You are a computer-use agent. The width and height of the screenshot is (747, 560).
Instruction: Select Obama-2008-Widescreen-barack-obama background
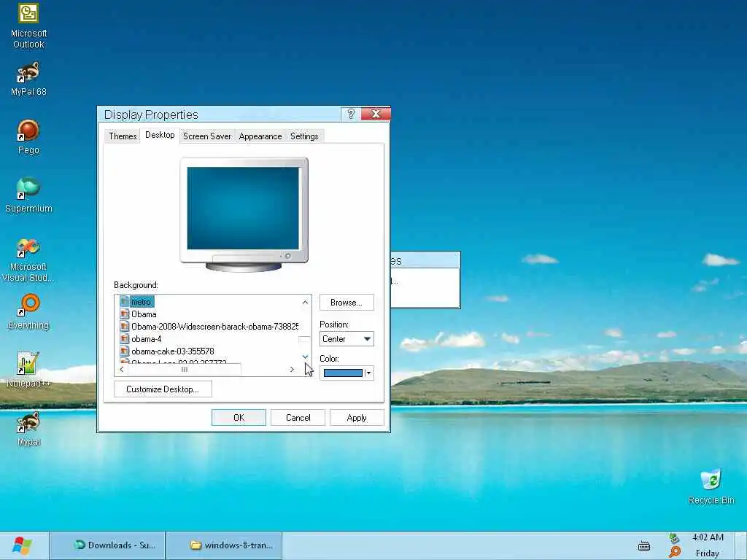click(x=215, y=326)
